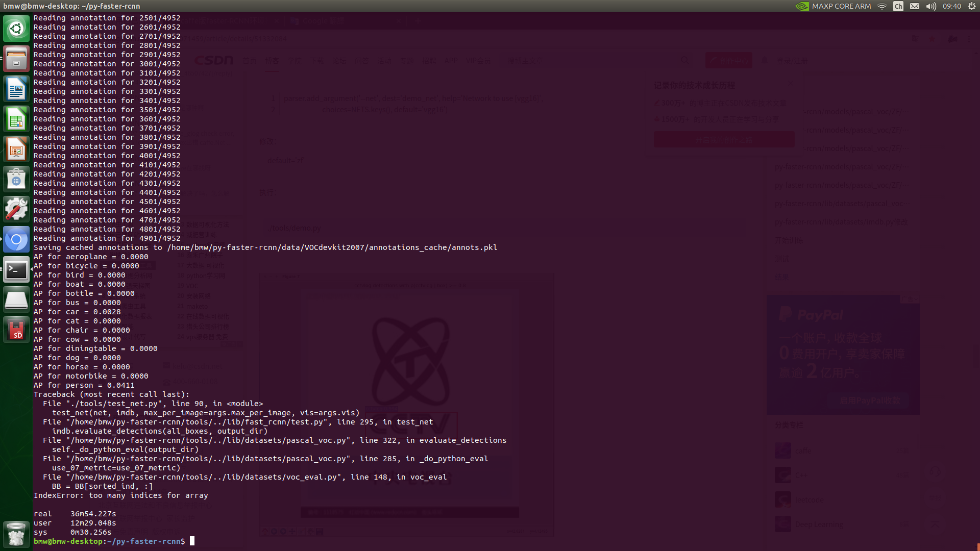Launch LibreOffice Writer from the dock

(16, 88)
